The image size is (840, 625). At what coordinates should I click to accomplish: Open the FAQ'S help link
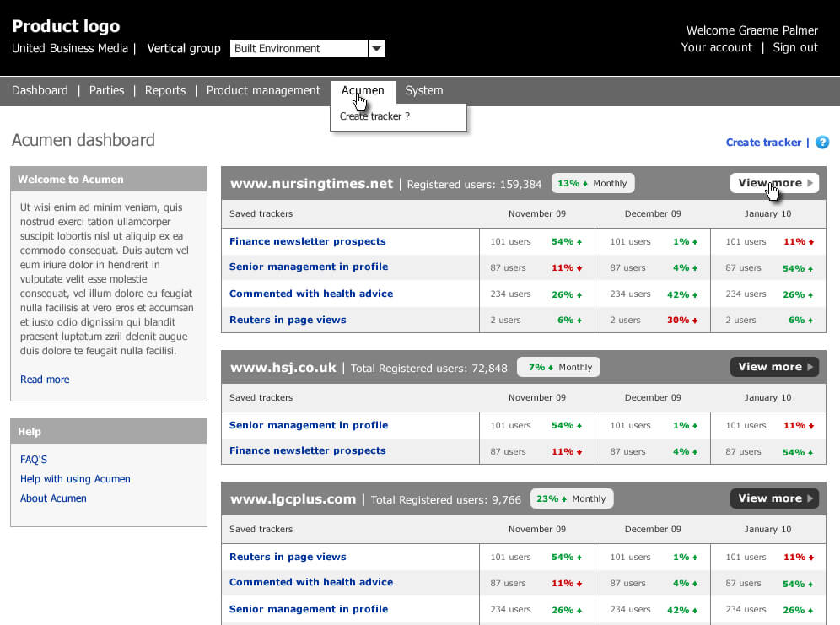click(x=34, y=460)
